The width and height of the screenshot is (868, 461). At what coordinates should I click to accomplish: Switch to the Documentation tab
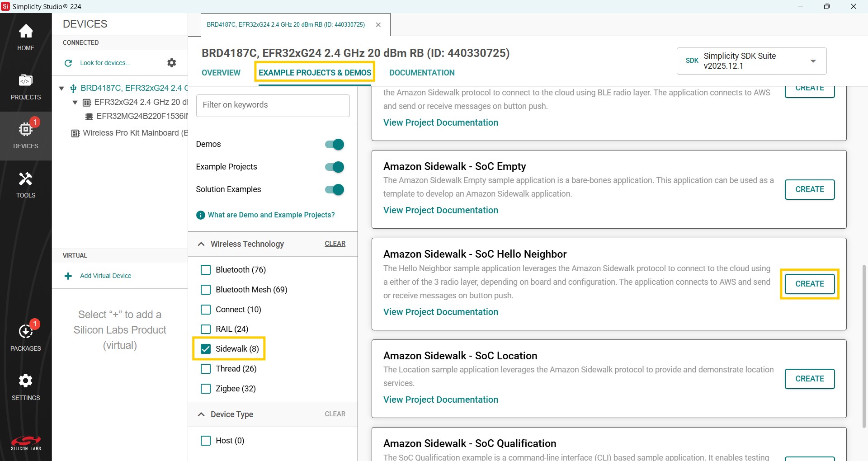point(422,73)
